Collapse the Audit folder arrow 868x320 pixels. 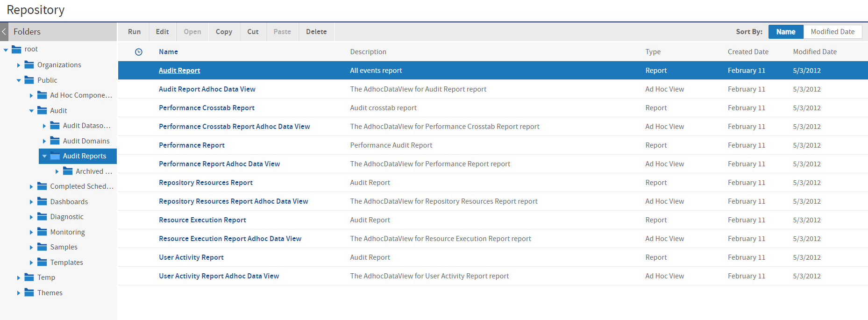[x=31, y=111]
